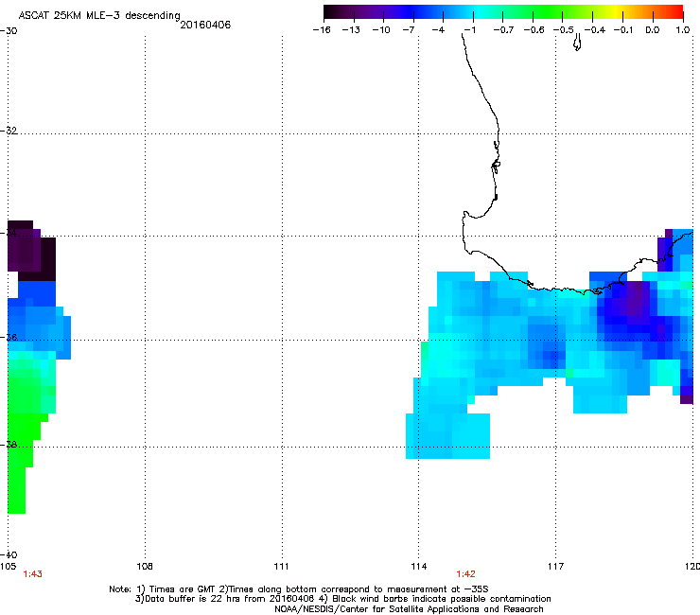Click the colorbar label -13
The image size is (700, 615).
[x=351, y=30]
